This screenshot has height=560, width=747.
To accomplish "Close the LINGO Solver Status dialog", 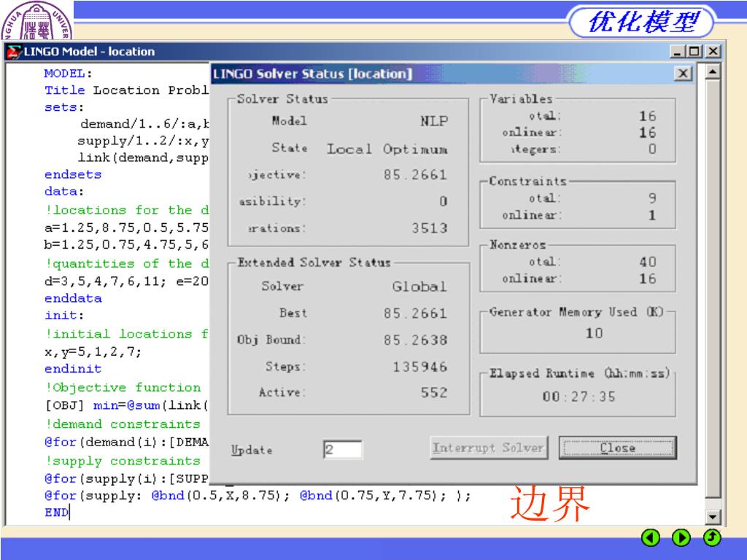I will click(683, 74).
